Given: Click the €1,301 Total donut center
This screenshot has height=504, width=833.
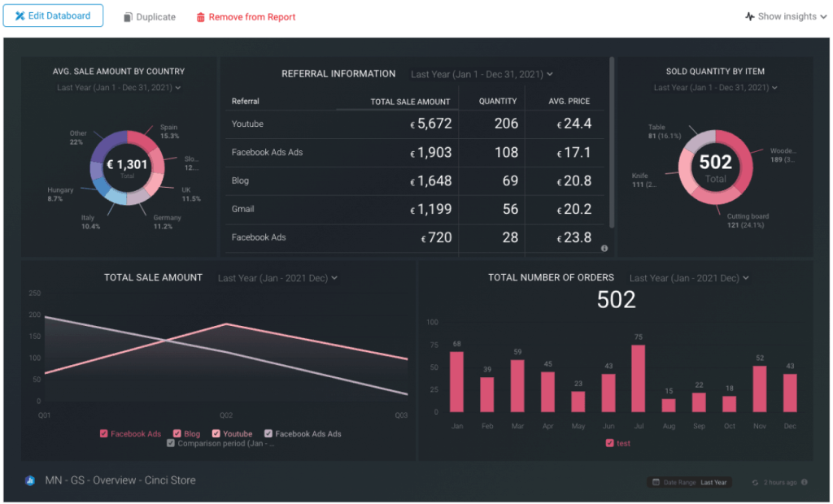Looking at the screenshot, I should coord(127,167).
